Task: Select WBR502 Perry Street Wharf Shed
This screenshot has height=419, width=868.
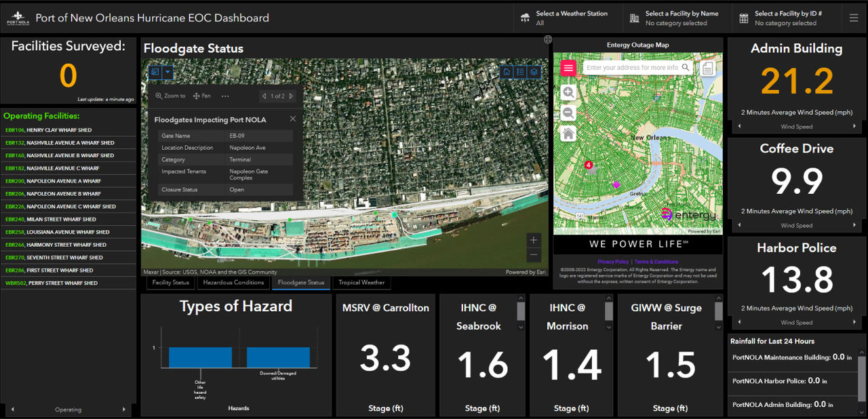Action: pyautogui.click(x=68, y=283)
